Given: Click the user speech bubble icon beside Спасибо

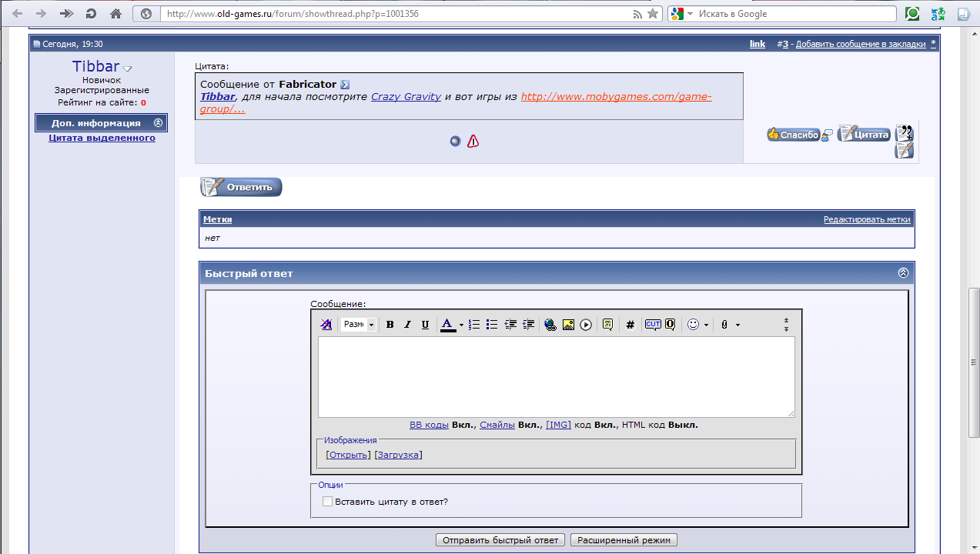Looking at the screenshot, I should pos(827,135).
